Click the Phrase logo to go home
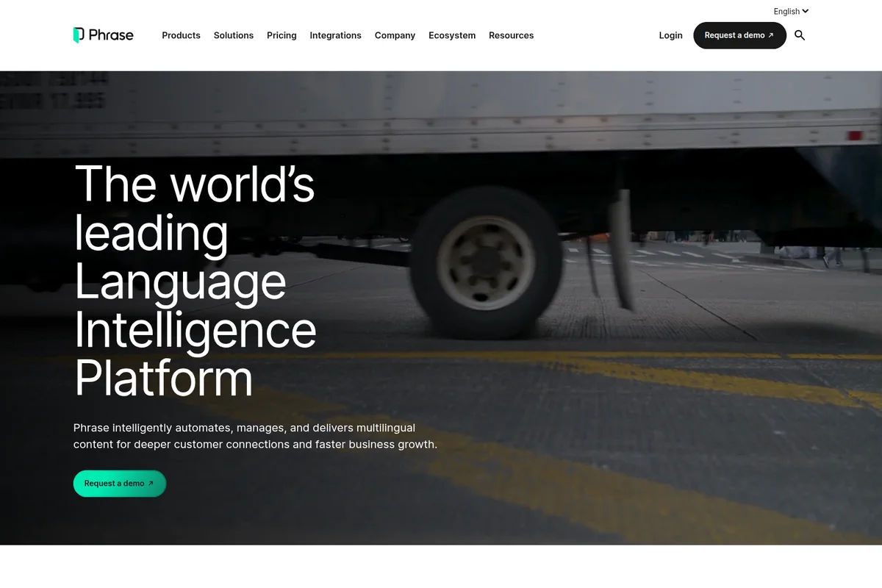This screenshot has height=588, width=882. (x=103, y=35)
